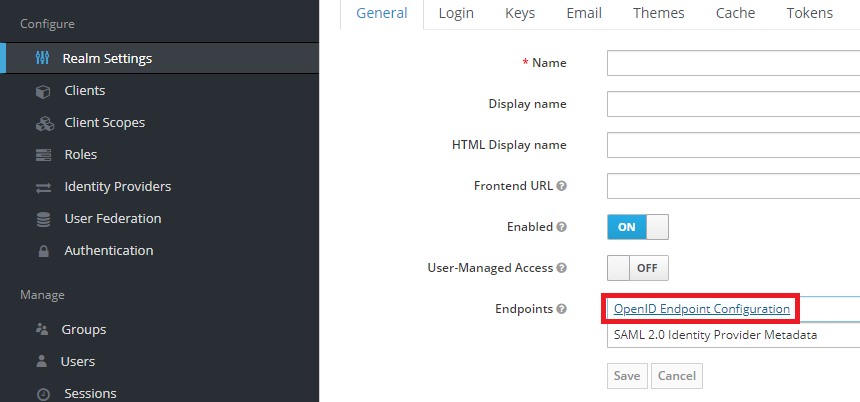Click the Groups people icon

[42, 329]
